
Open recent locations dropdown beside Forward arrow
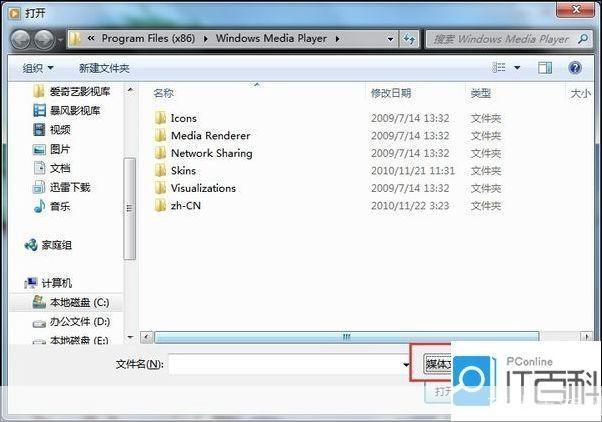(61, 40)
